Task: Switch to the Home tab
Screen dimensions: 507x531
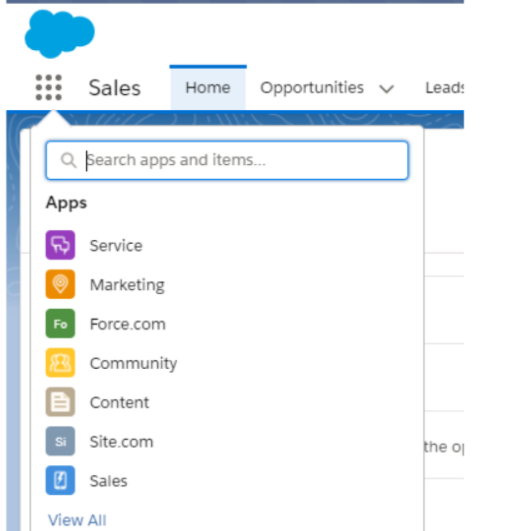Action: [208, 88]
